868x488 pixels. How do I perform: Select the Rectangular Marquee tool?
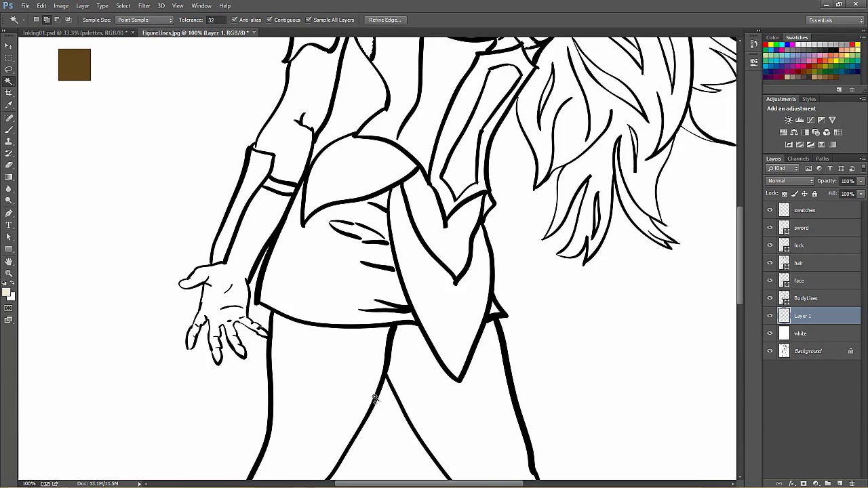9,57
